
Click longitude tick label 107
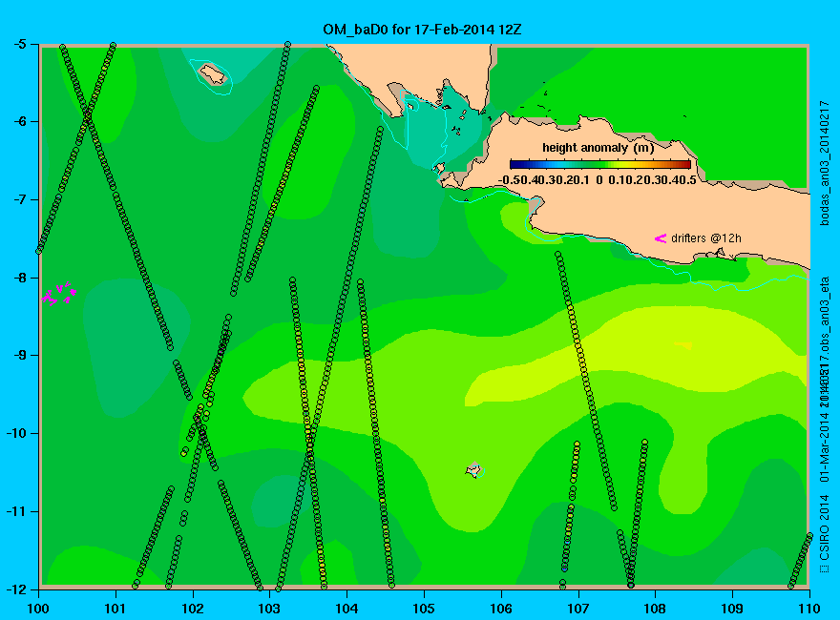[578, 609]
